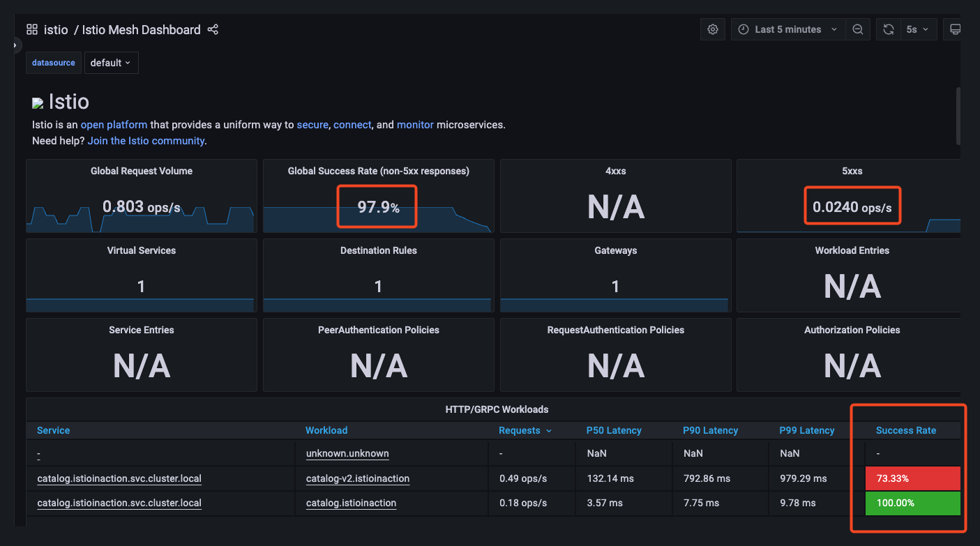The width and height of the screenshot is (980, 546).
Task: Open RequestAuthentication Policies panel title
Action: coord(616,330)
